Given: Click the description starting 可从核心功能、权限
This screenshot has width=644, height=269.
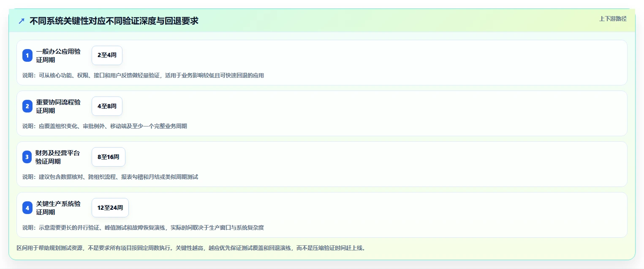Looking at the screenshot, I should coord(143,75).
